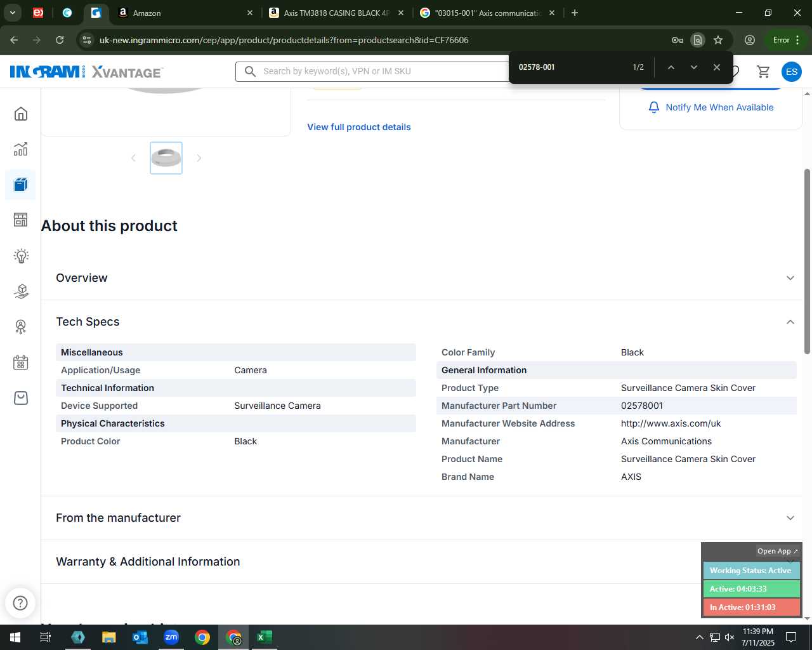This screenshot has width=812, height=650.
Task: Click the 02578001 part number value
Action: coord(642,406)
